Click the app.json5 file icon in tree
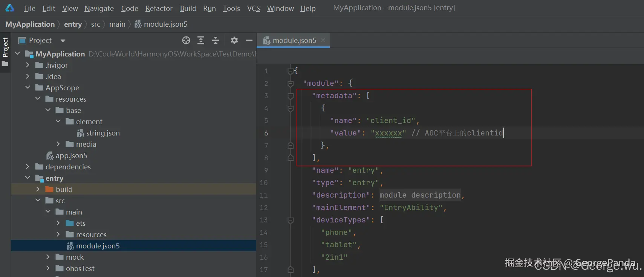Viewport: 644px width, 277px height. pyautogui.click(x=50, y=155)
